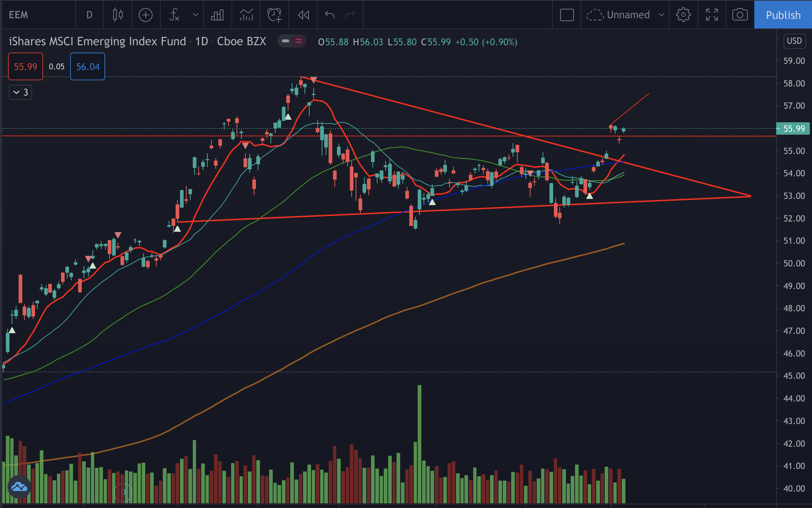Image resolution: width=812 pixels, height=508 pixels.
Task: Create an alert with the alarm clock icon
Action: (275, 15)
